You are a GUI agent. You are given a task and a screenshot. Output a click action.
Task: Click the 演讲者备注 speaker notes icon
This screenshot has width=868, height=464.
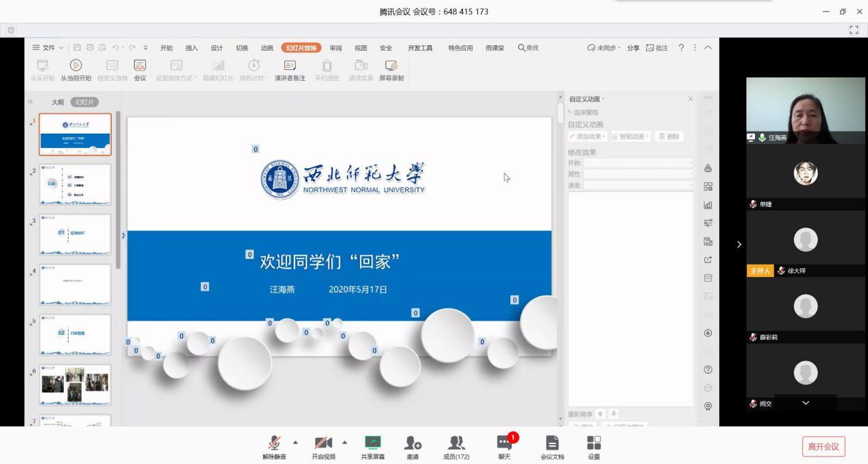tap(290, 65)
